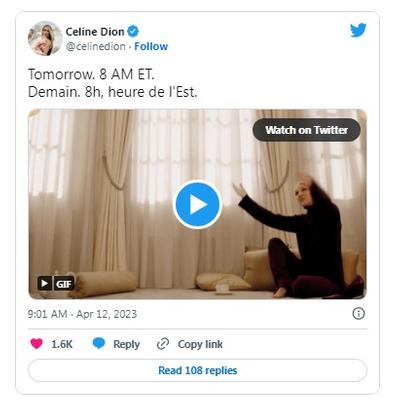Click the Reply text label
Image resolution: width=400 pixels, height=407 pixels.
click(126, 344)
